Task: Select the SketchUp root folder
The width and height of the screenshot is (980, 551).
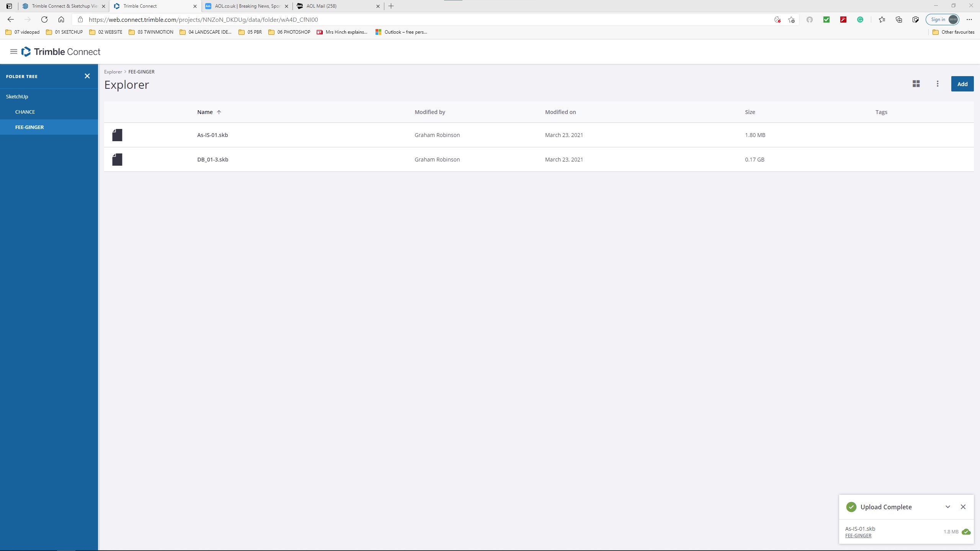Action: (x=17, y=96)
